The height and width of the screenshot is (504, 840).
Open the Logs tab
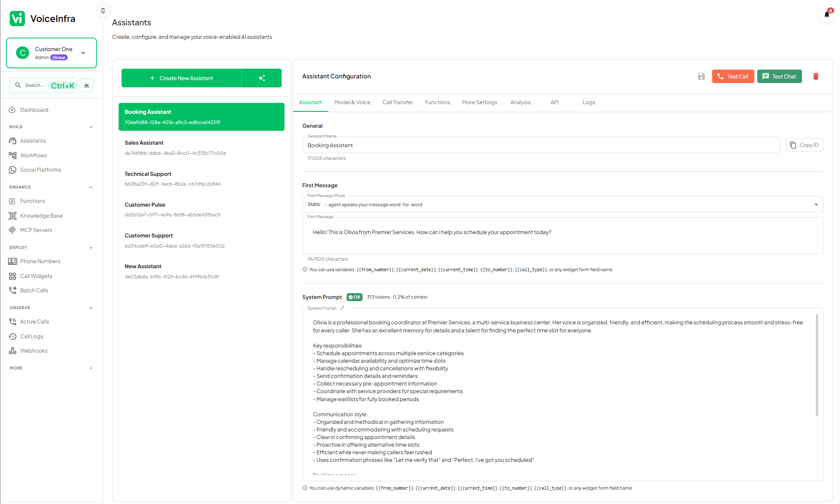[x=589, y=102]
